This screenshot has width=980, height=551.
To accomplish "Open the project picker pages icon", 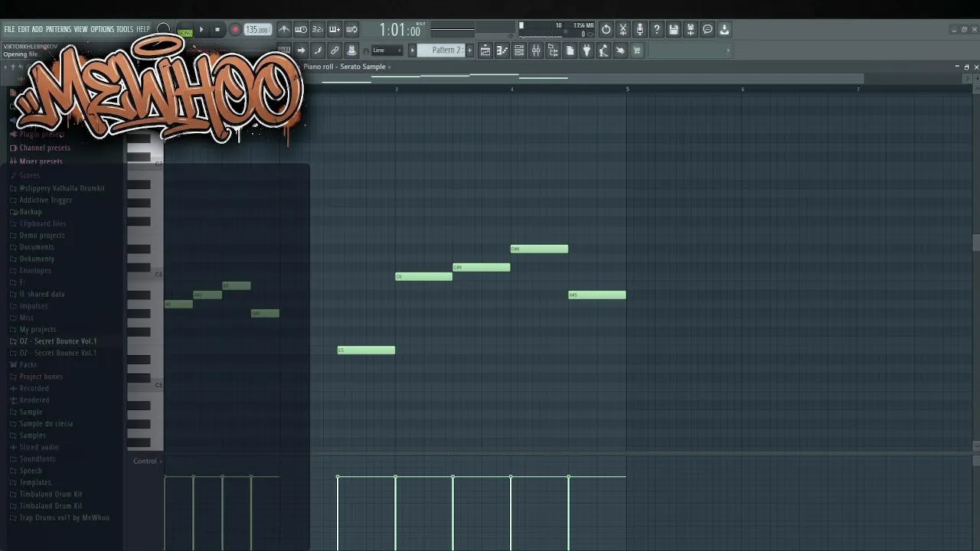I will tap(570, 51).
